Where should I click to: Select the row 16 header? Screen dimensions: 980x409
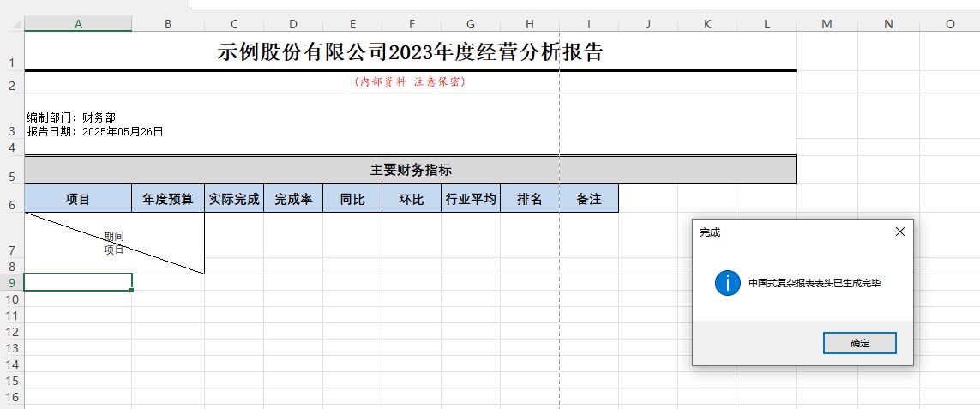[x=12, y=397]
